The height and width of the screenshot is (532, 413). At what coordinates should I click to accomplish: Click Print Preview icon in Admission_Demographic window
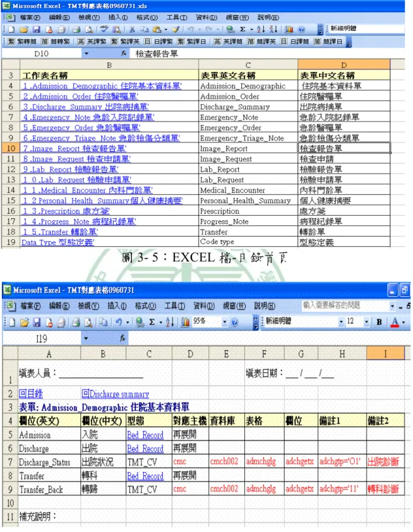pos(88,322)
